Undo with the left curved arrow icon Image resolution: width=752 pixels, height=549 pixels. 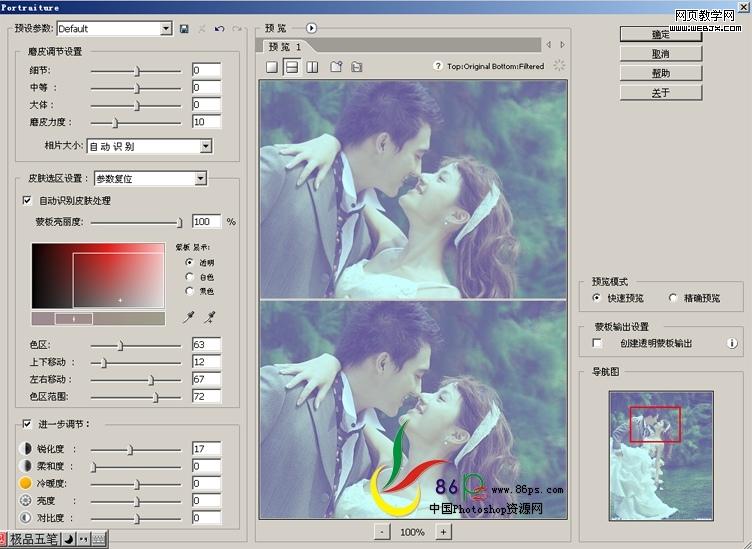point(219,29)
